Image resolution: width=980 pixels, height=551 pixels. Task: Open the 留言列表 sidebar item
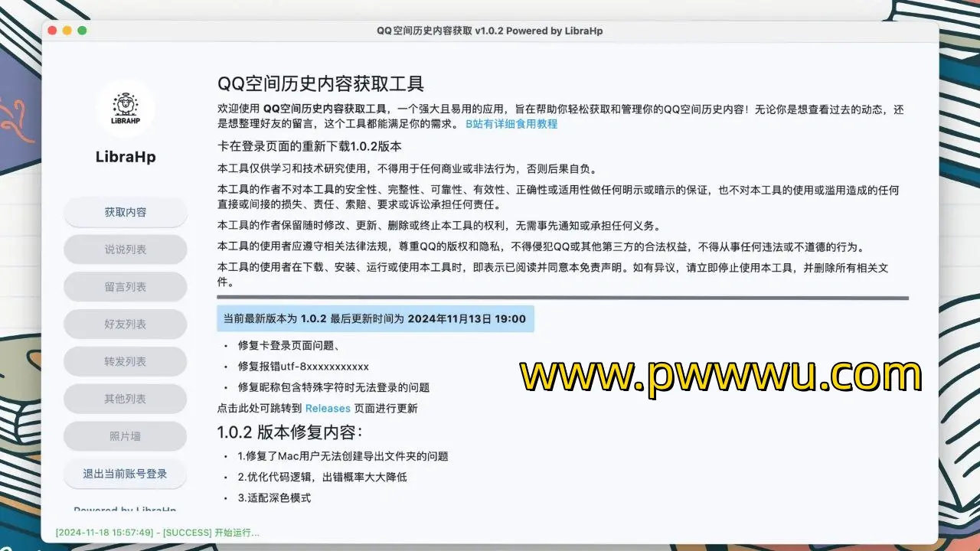pyautogui.click(x=126, y=287)
